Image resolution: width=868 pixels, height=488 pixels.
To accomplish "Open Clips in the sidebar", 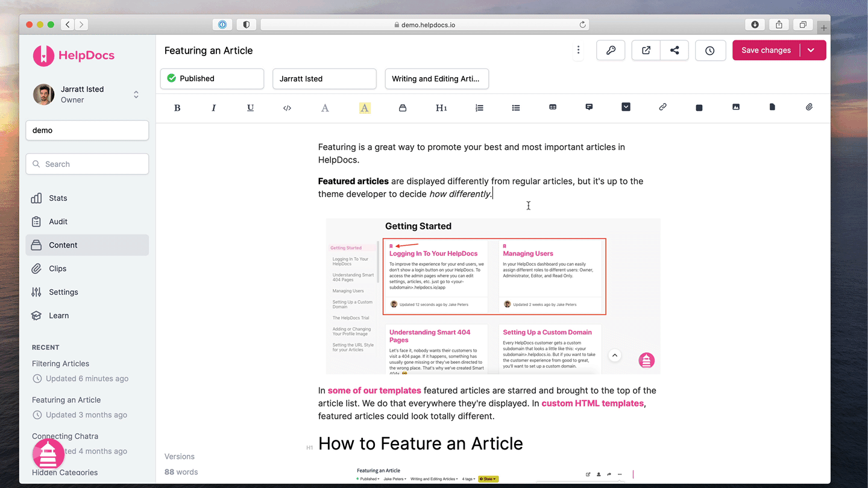I will click(87, 269).
